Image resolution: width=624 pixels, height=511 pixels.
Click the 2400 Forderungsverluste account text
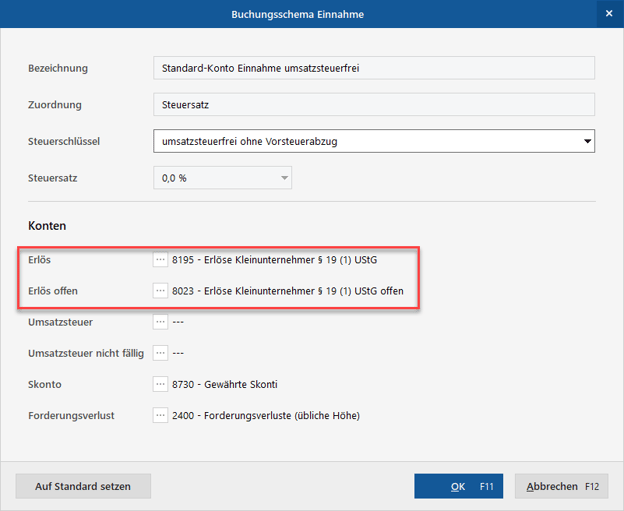pos(265,415)
